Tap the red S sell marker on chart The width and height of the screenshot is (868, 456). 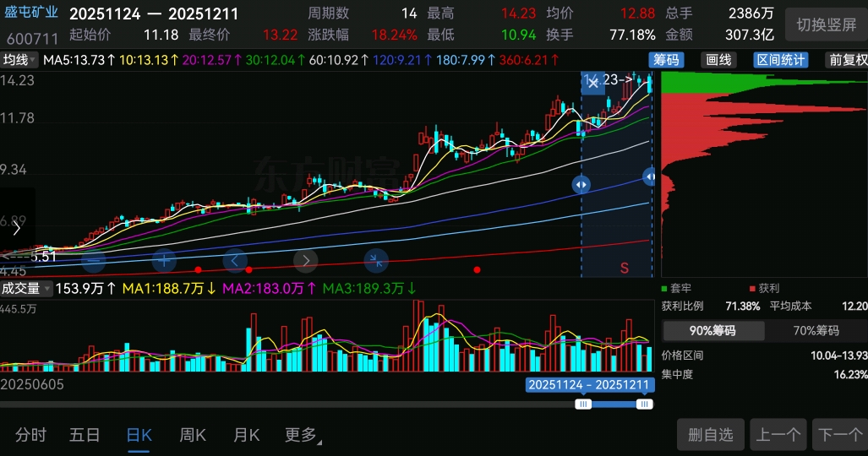[625, 269]
